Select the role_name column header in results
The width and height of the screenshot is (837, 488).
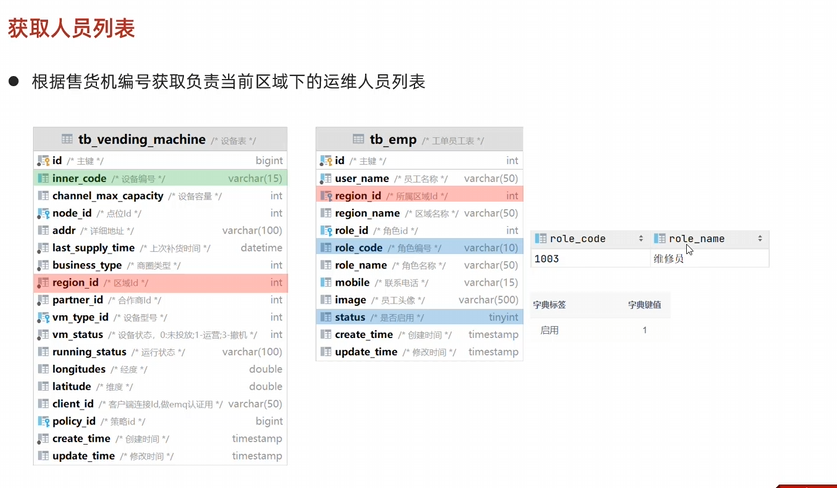(696, 239)
